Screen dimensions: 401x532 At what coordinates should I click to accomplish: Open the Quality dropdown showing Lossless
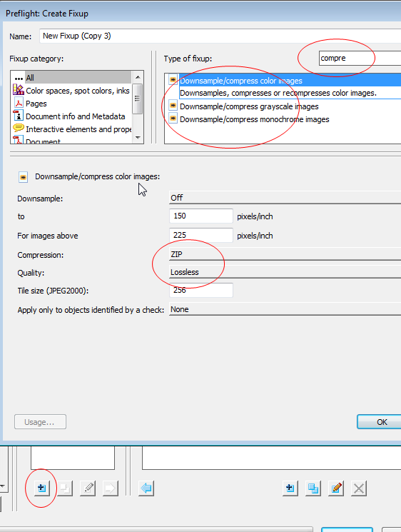click(x=285, y=272)
